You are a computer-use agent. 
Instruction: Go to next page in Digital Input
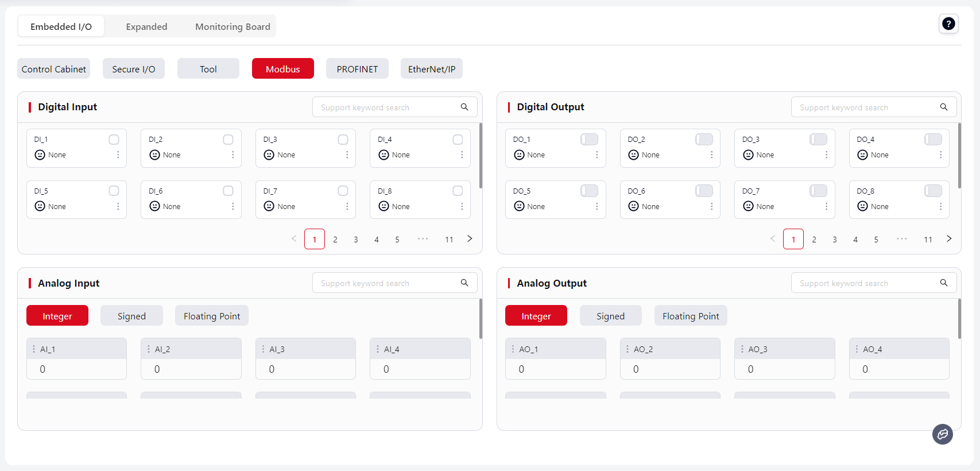coord(470,239)
